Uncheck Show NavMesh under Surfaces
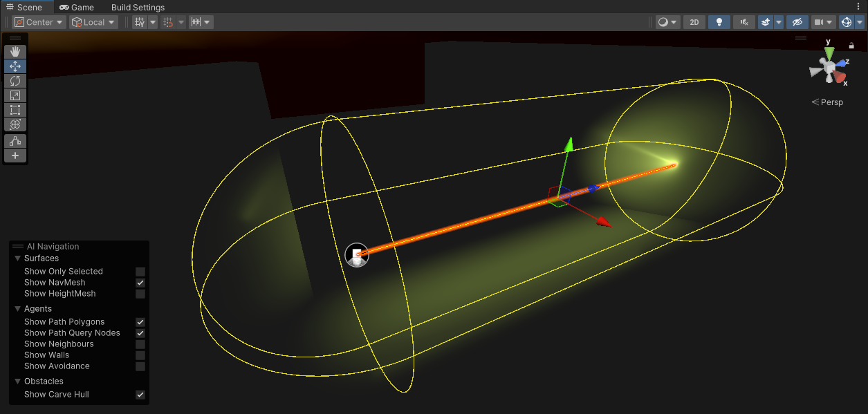The height and width of the screenshot is (414, 868). coord(140,283)
